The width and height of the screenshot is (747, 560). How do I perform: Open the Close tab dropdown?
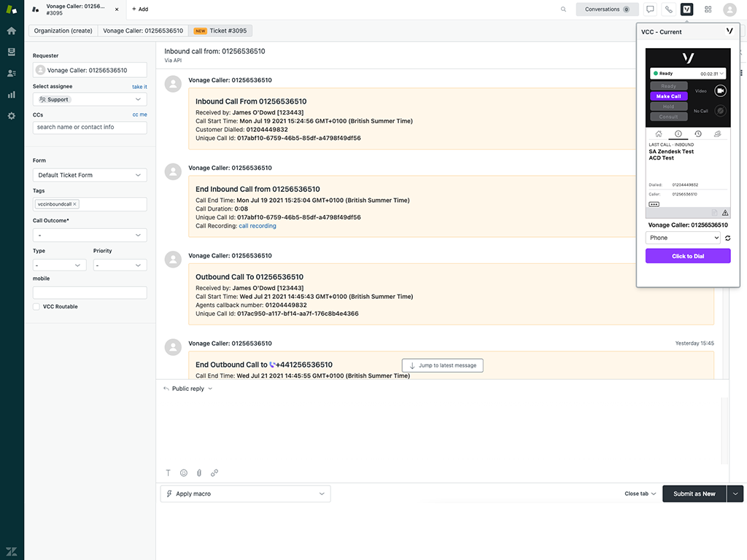click(640, 494)
